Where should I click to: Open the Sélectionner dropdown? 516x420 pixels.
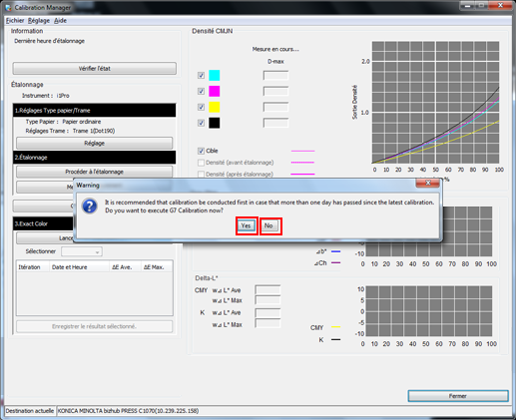pos(82,251)
